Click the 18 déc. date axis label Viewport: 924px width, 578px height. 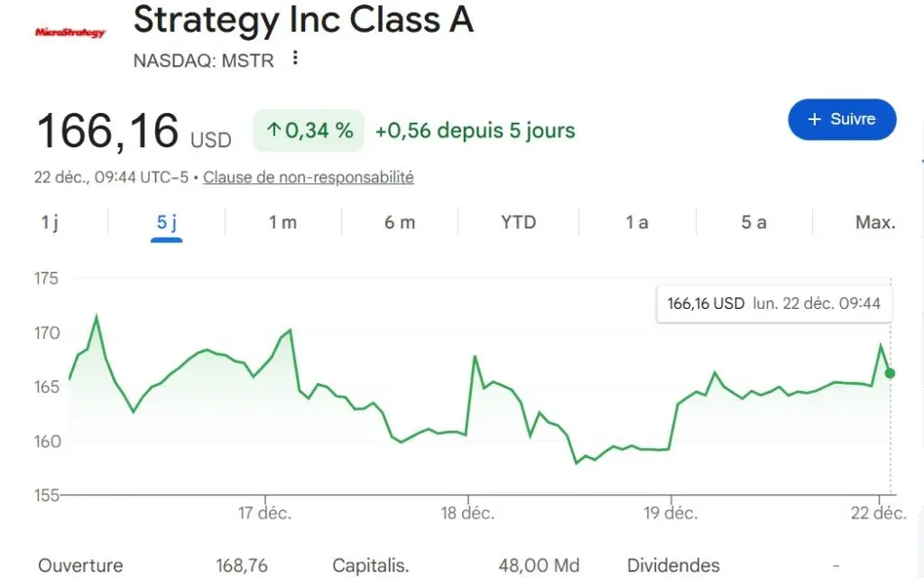(467, 513)
